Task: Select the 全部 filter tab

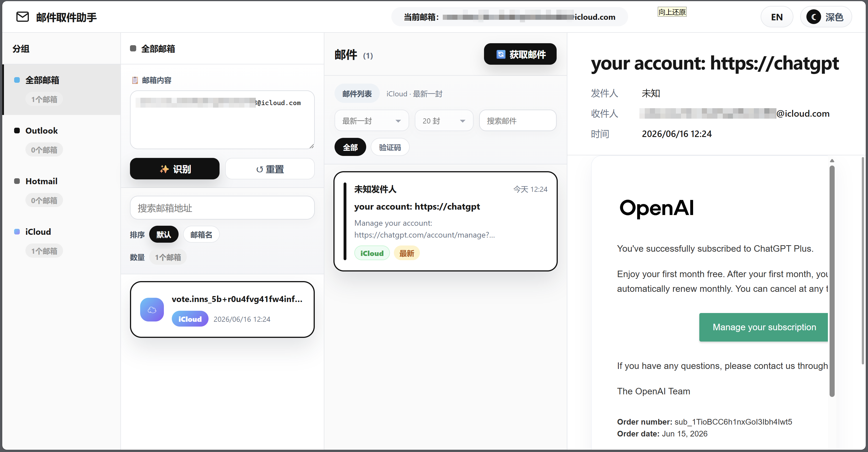Action: point(350,147)
